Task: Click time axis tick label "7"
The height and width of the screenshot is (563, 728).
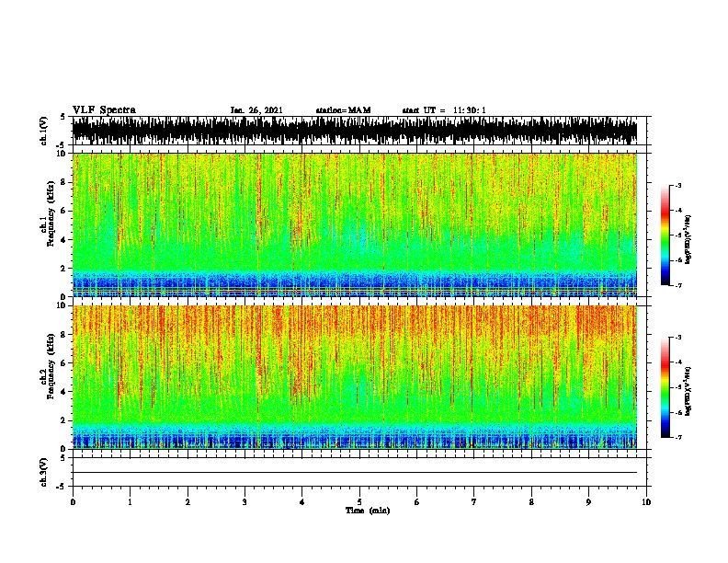Action: click(474, 502)
